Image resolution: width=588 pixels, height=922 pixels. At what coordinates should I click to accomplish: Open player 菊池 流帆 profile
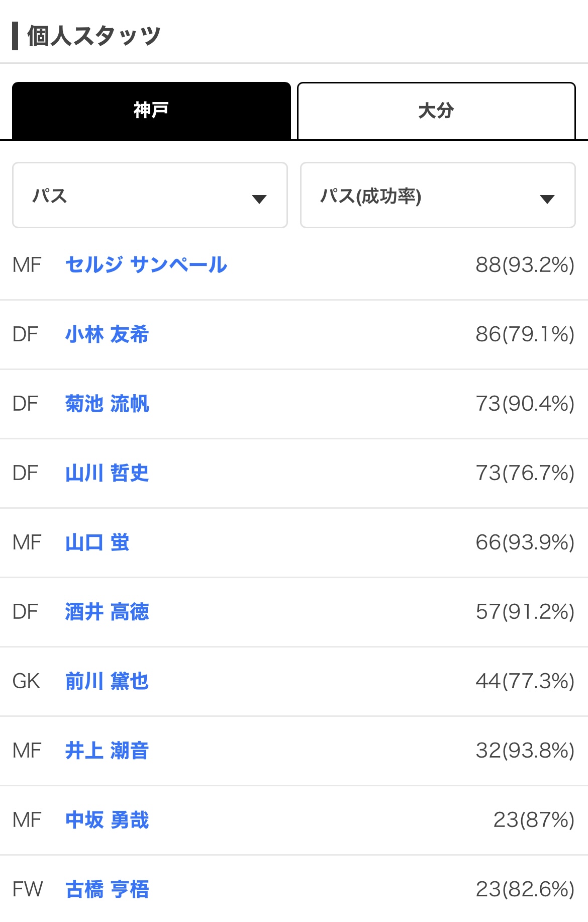coord(107,404)
